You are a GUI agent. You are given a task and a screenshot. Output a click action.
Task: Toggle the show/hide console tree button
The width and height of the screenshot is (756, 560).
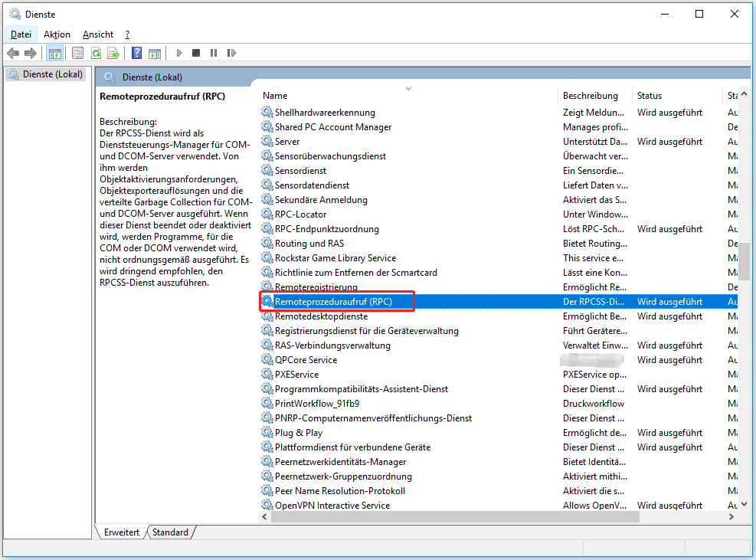coord(54,53)
